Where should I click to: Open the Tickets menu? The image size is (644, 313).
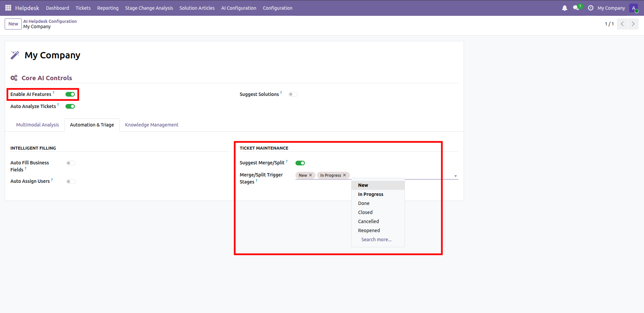83,8
